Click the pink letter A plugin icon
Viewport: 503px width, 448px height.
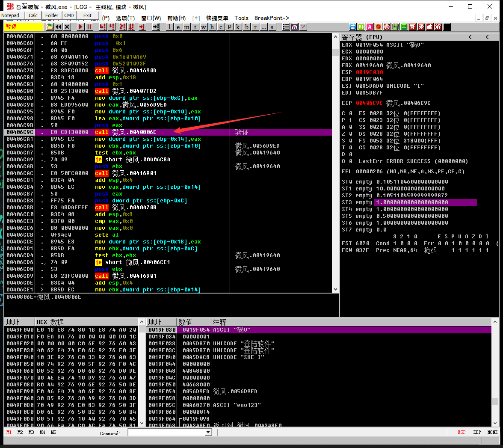[x=370, y=27]
